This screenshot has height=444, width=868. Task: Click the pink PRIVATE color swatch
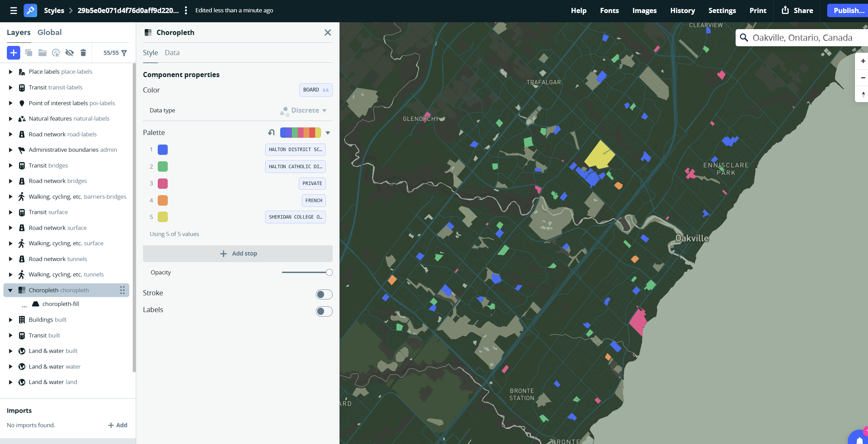(163, 183)
